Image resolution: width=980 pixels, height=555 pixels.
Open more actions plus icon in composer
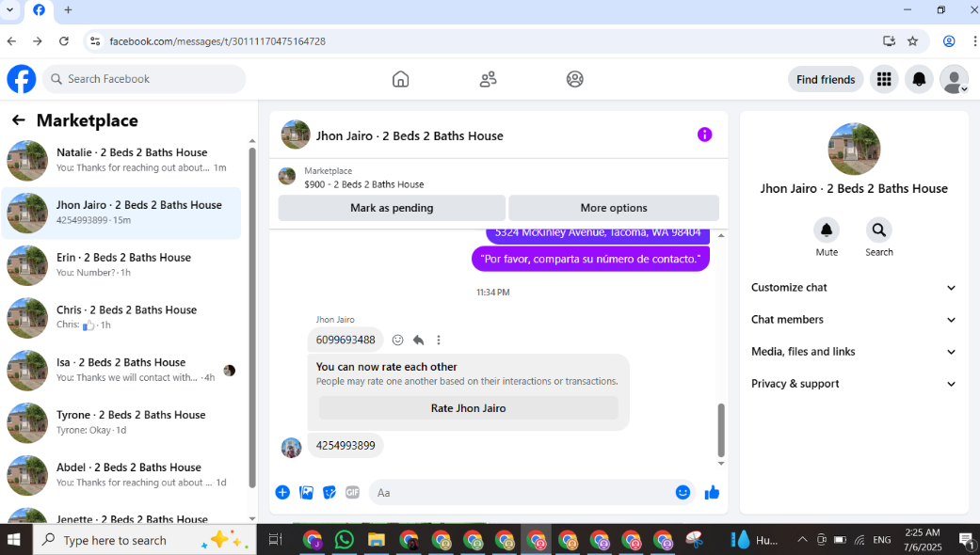pos(282,493)
